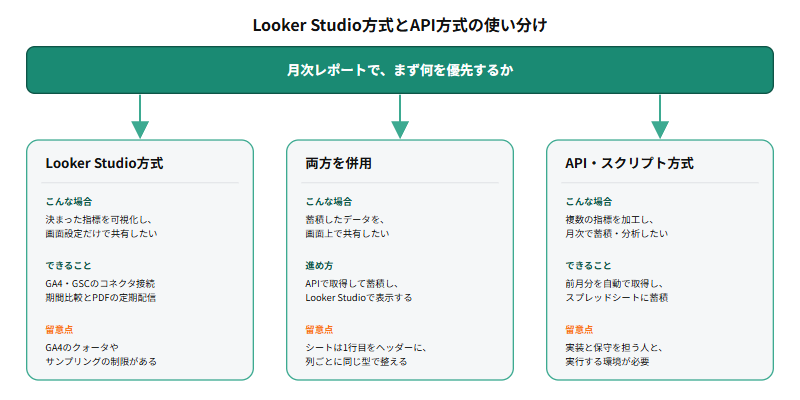Select the line '画面上で共有したい'
800x400 pixels.
coord(347,234)
